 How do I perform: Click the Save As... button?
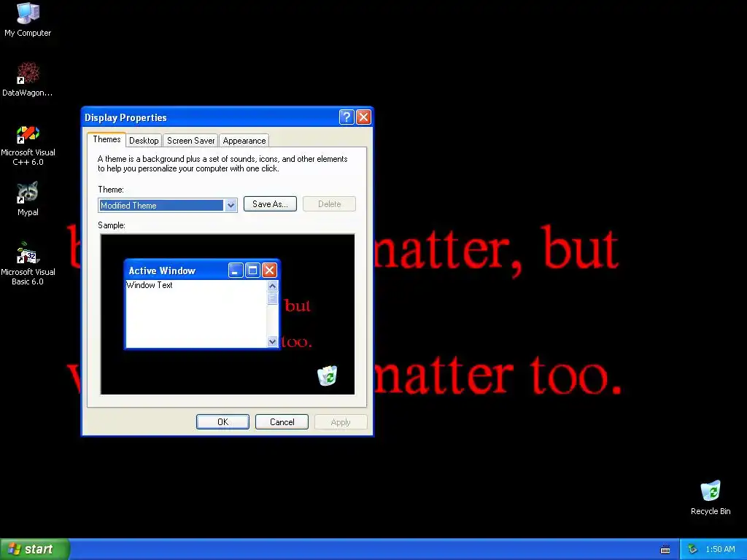(270, 204)
